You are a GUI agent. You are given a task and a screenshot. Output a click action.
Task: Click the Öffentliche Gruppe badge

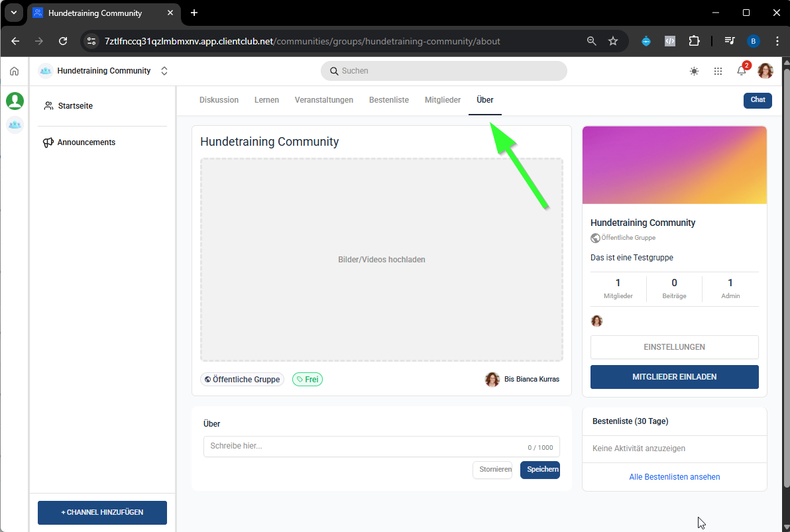[x=243, y=380]
